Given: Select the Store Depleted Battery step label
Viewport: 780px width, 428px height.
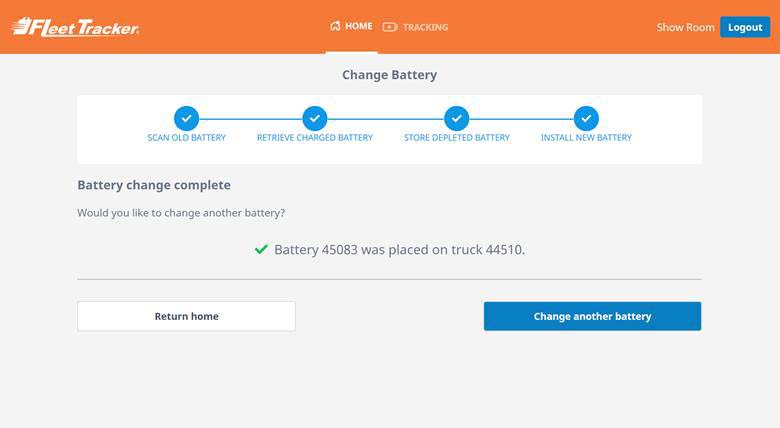Looking at the screenshot, I should click(457, 138).
